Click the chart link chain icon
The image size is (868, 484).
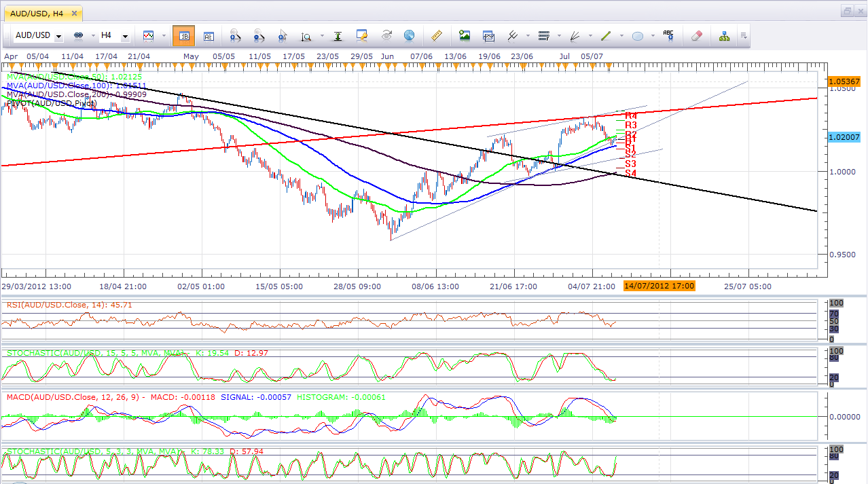(77, 35)
